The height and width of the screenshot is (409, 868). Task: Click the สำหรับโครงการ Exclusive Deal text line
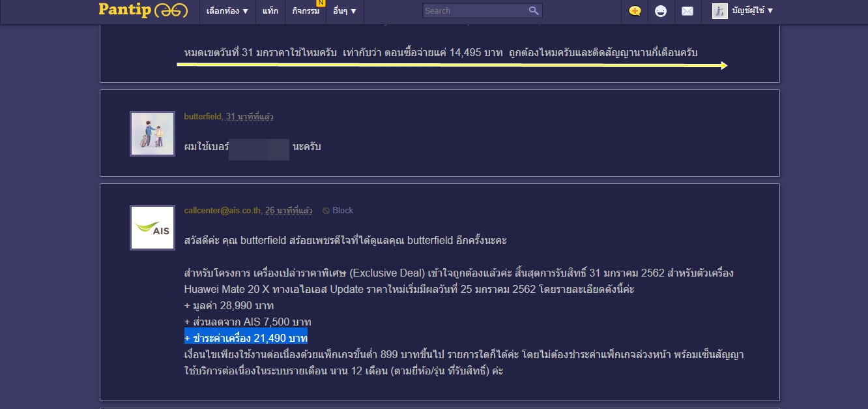459,273
